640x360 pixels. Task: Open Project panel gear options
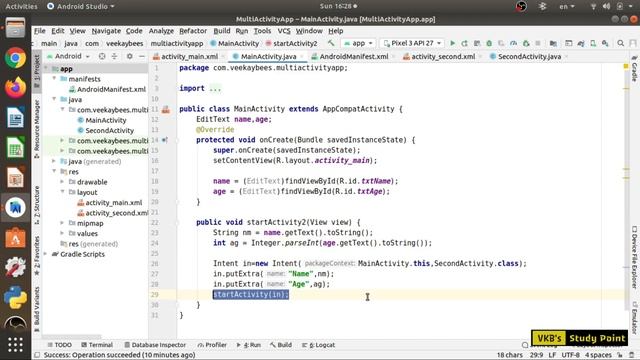[x=129, y=56]
